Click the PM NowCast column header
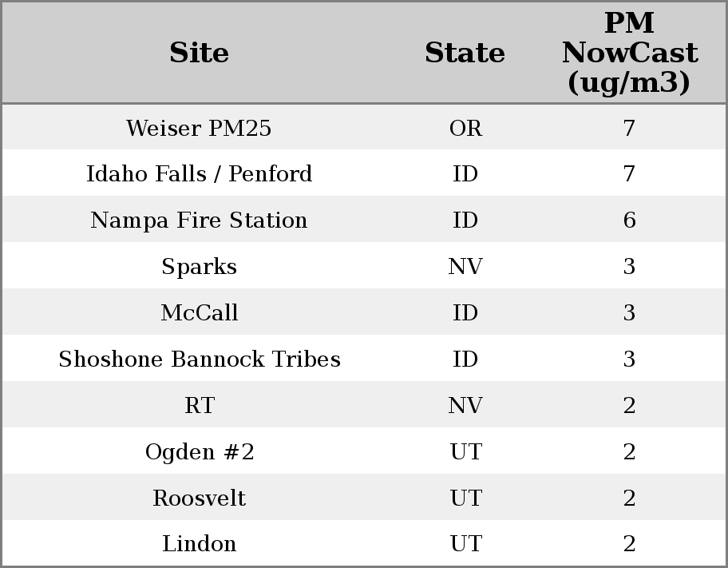Image resolution: width=728 pixels, height=568 pixels. 629,54
